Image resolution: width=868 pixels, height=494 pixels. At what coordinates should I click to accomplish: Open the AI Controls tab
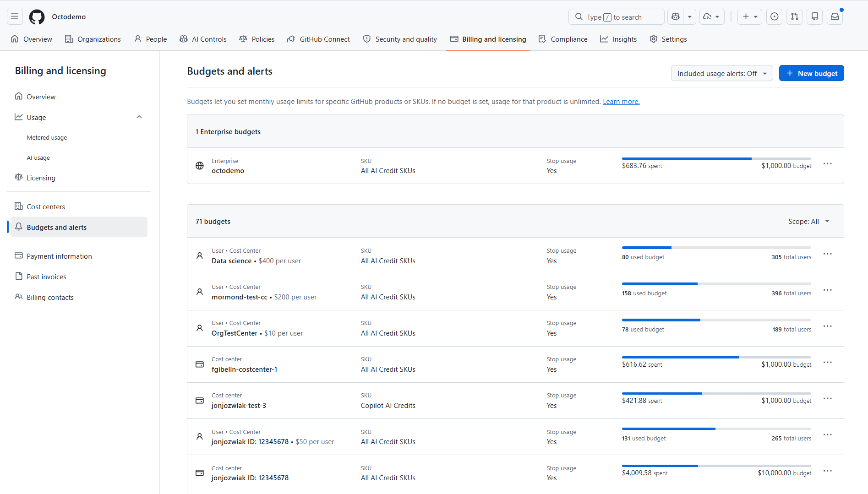point(203,39)
